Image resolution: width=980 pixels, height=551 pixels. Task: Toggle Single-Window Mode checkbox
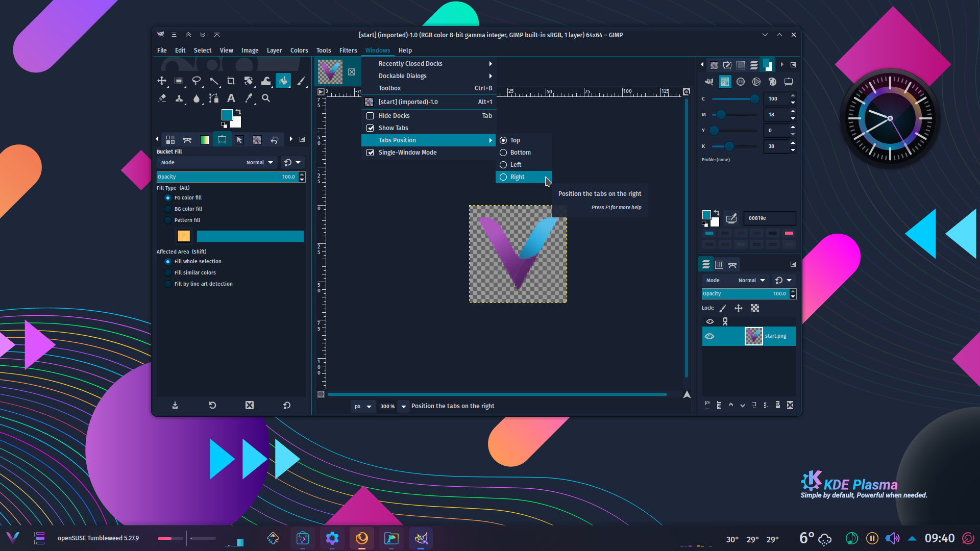click(x=370, y=153)
